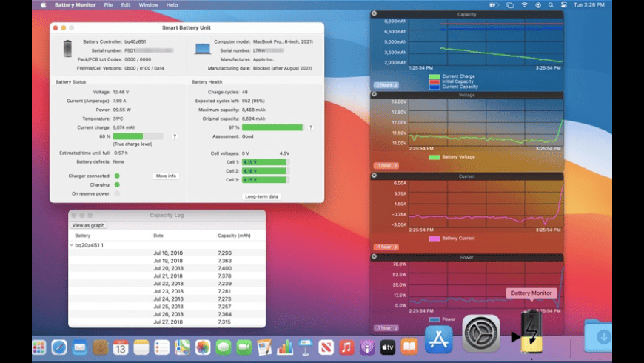644x363 pixels.
Task: Open the File menu
Action: pos(108,5)
